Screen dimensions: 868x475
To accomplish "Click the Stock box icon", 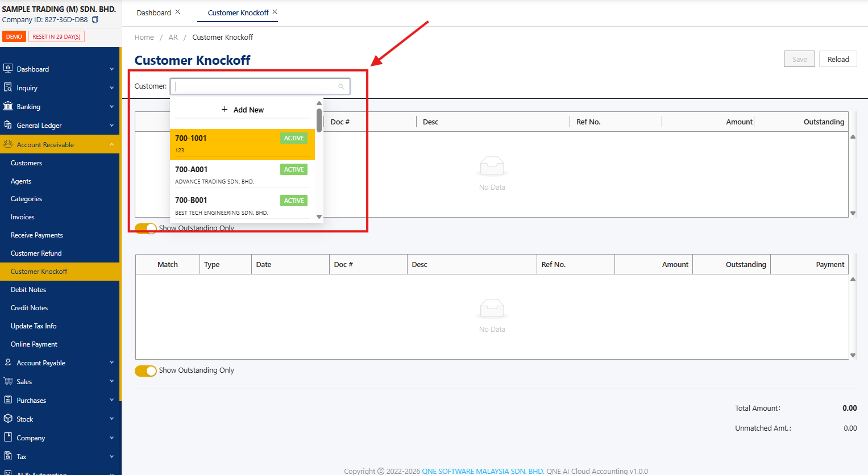I will pos(8,419).
